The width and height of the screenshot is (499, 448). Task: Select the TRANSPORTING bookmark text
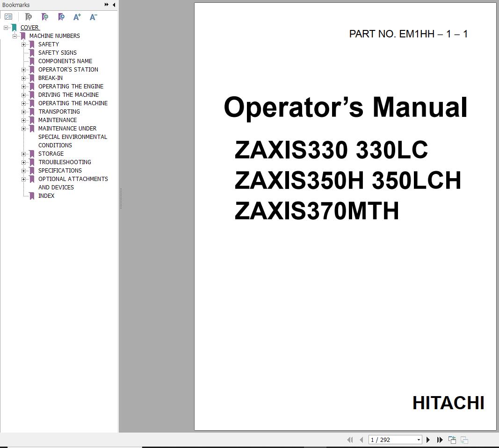pos(59,112)
